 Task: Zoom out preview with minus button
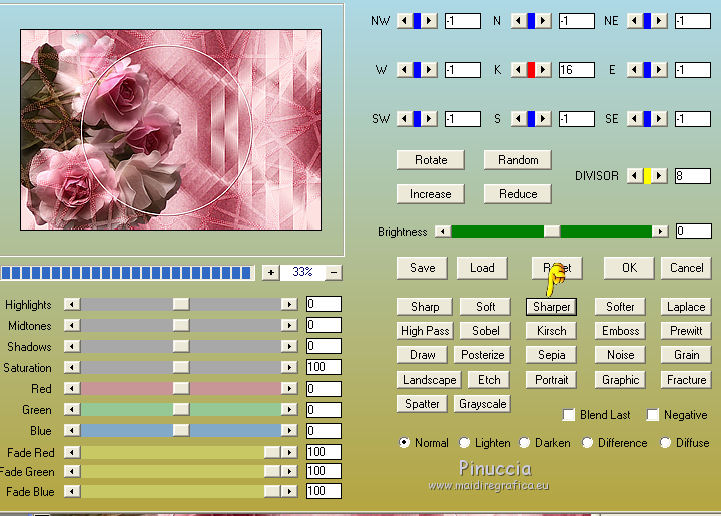[334, 273]
